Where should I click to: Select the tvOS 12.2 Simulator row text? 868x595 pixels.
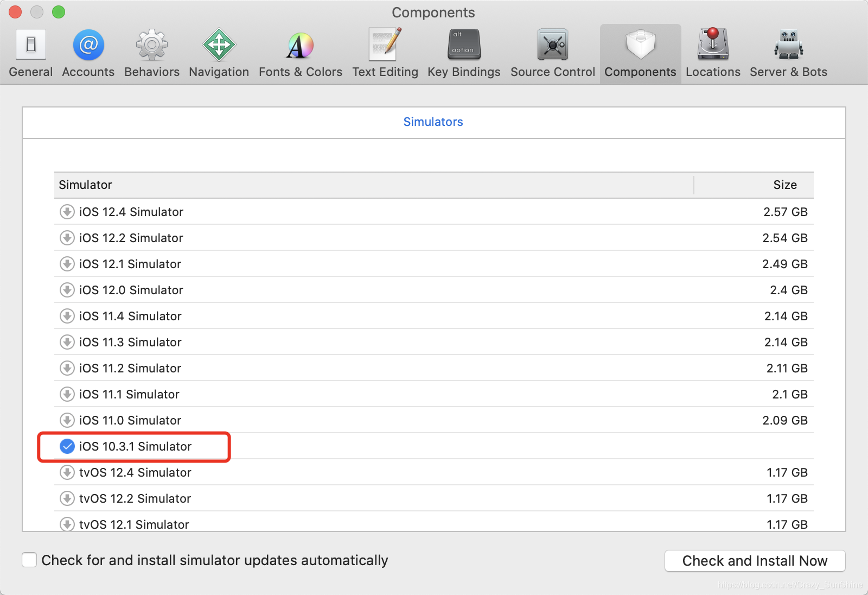135,498
